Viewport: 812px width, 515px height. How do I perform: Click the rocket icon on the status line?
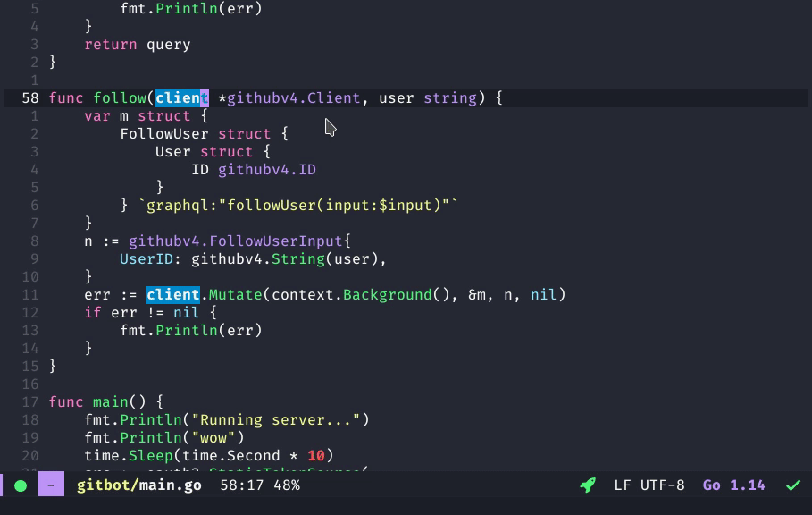(x=587, y=485)
